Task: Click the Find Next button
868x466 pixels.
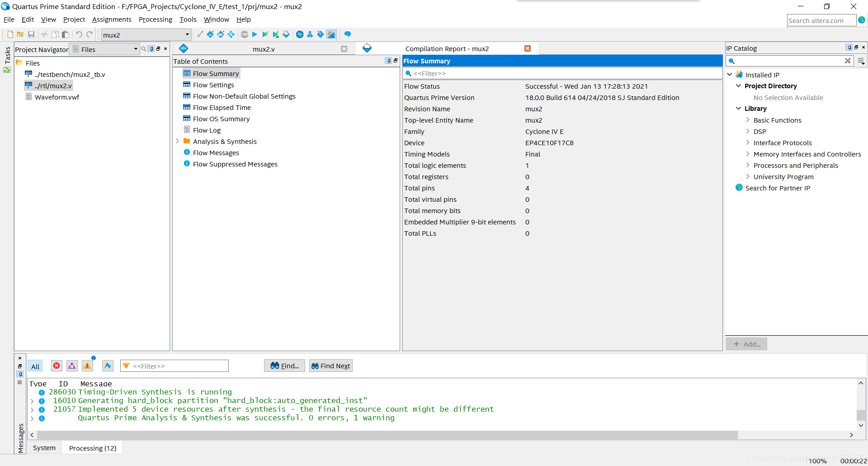Action: (x=330, y=366)
